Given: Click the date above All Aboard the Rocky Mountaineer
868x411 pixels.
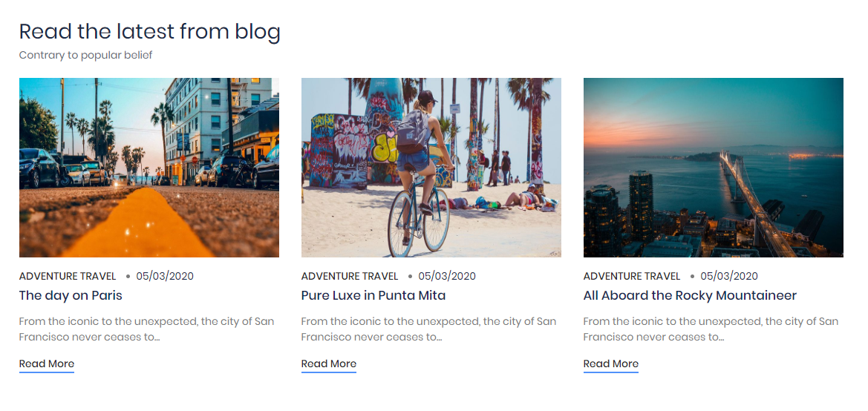Looking at the screenshot, I should [x=729, y=276].
